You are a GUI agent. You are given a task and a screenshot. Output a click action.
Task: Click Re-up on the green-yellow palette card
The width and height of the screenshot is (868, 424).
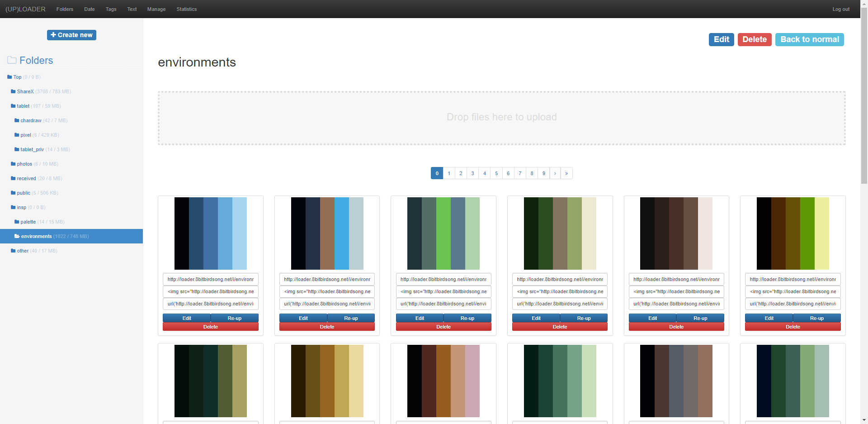816,318
